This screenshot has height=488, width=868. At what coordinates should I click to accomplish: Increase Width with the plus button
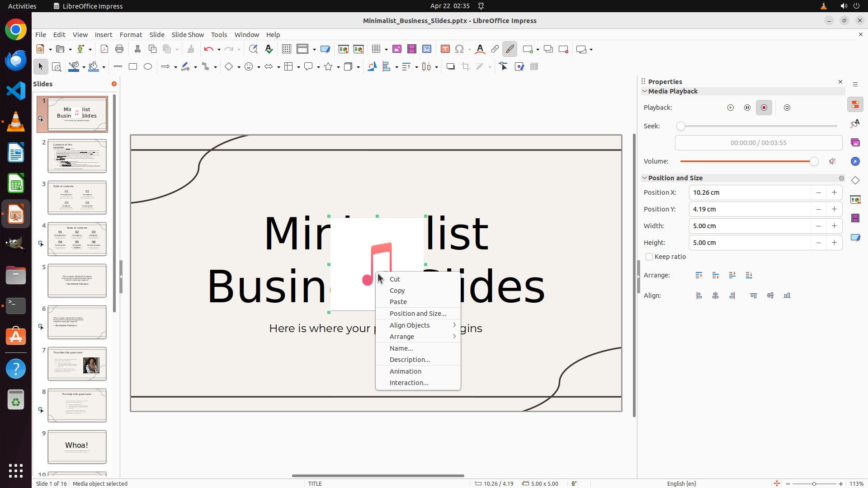coord(834,226)
